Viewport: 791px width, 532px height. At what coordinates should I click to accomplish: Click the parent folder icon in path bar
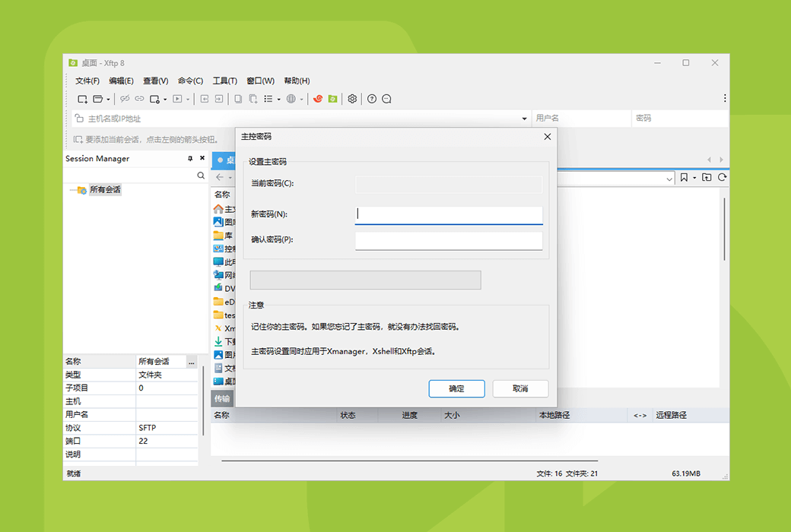click(x=707, y=178)
